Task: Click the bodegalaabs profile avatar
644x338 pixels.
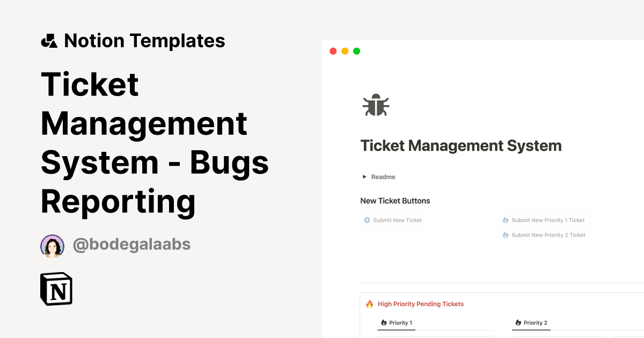Action: click(52, 246)
